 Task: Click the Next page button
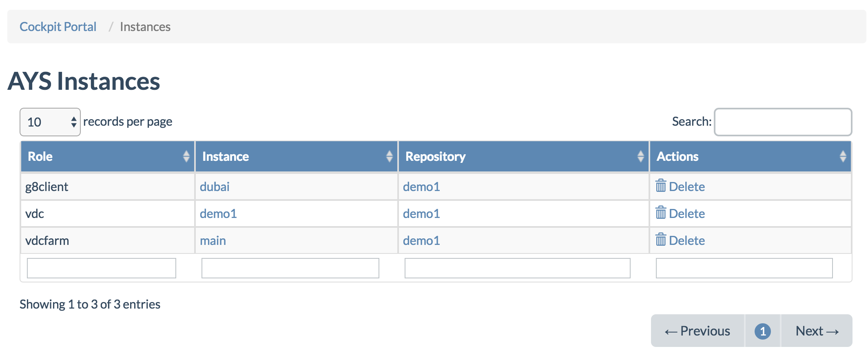[x=817, y=331]
